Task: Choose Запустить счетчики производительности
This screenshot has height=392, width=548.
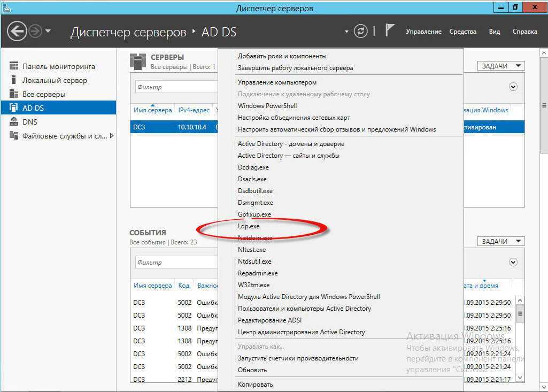Action: click(x=298, y=358)
